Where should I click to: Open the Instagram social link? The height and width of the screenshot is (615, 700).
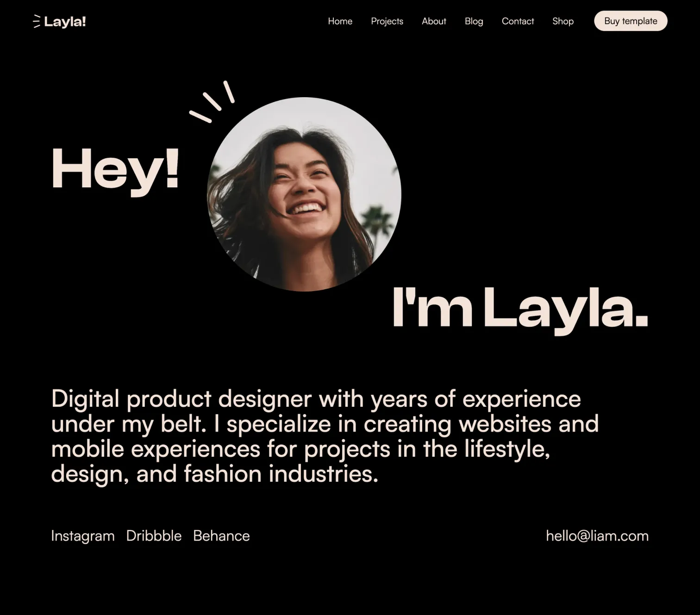click(83, 536)
